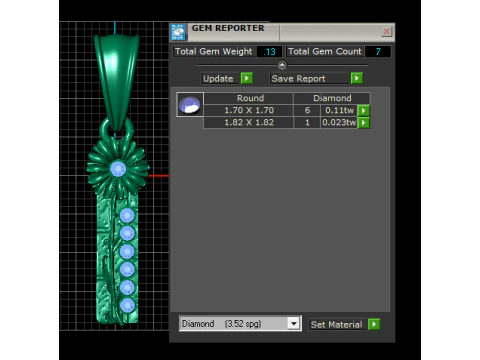Screen dimensions: 480x360
Task: Click the Gem Reporter logo icon
Action: pos(178,32)
